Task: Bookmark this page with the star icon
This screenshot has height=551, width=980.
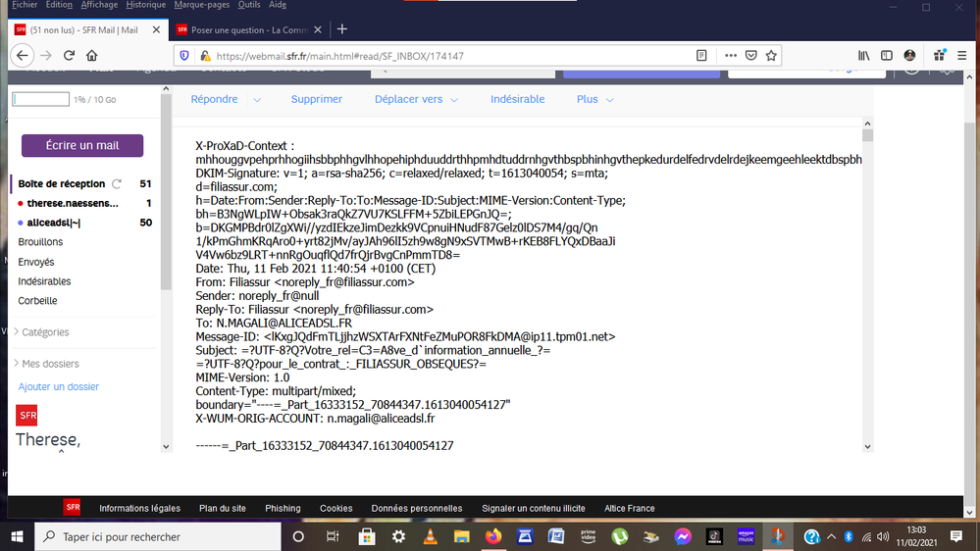Action: coord(772,56)
